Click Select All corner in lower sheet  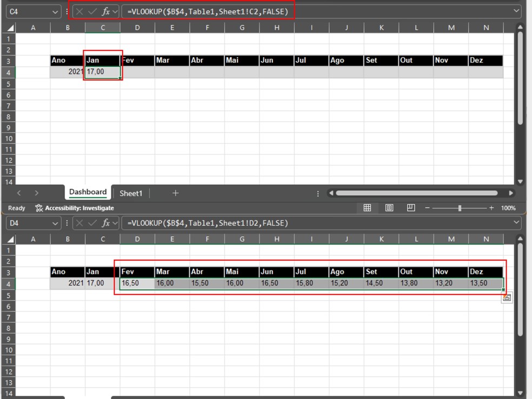[10, 239]
